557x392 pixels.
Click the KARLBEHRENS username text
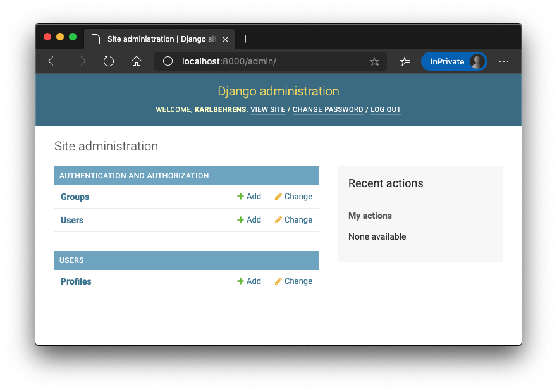tap(220, 109)
